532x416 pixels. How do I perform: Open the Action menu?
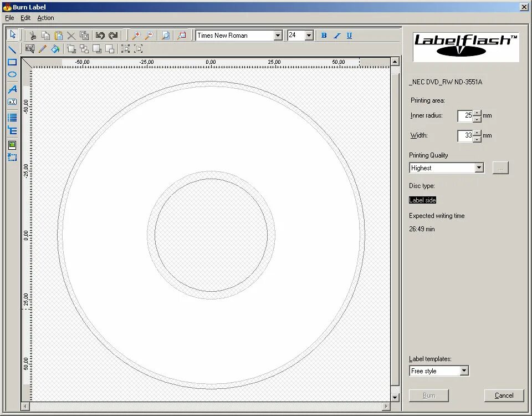(45, 18)
